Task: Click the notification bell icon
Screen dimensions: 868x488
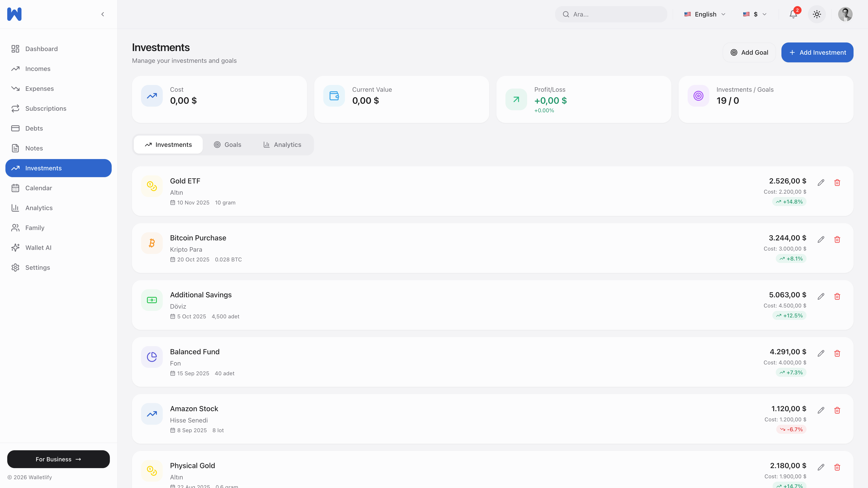Action: click(x=793, y=14)
